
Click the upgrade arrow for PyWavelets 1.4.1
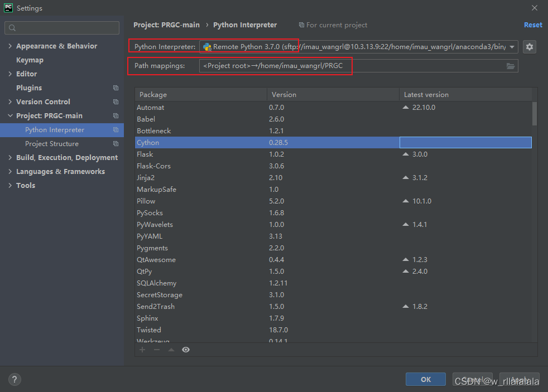pos(405,225)
